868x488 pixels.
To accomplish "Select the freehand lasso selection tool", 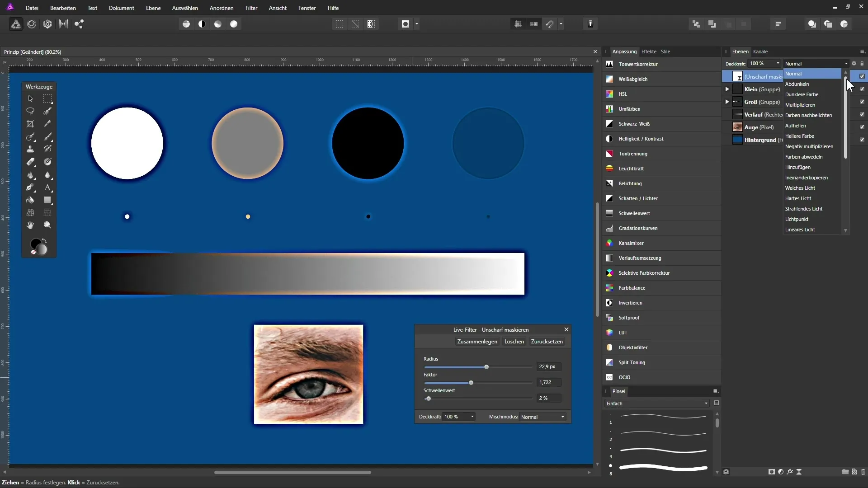I will coord(30,111).
